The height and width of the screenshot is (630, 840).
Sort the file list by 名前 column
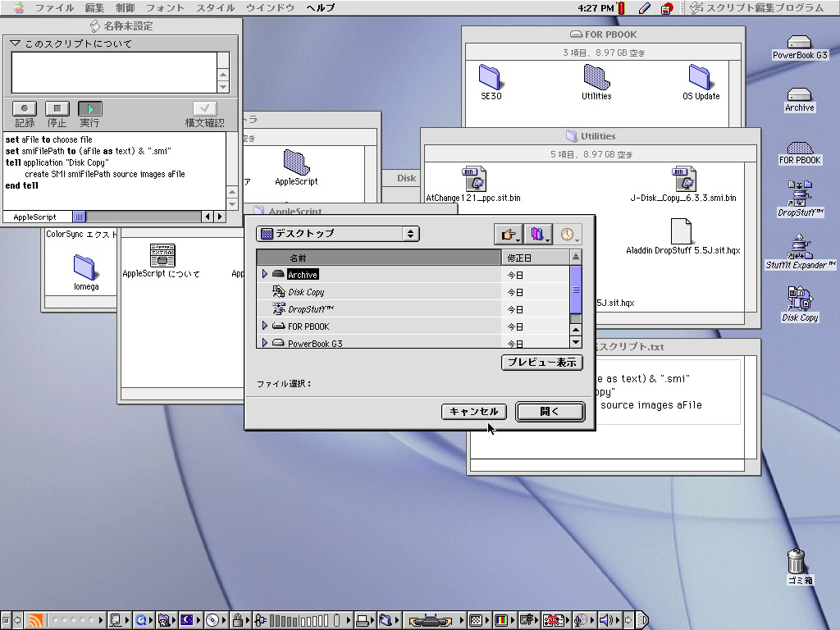(379, 258)
